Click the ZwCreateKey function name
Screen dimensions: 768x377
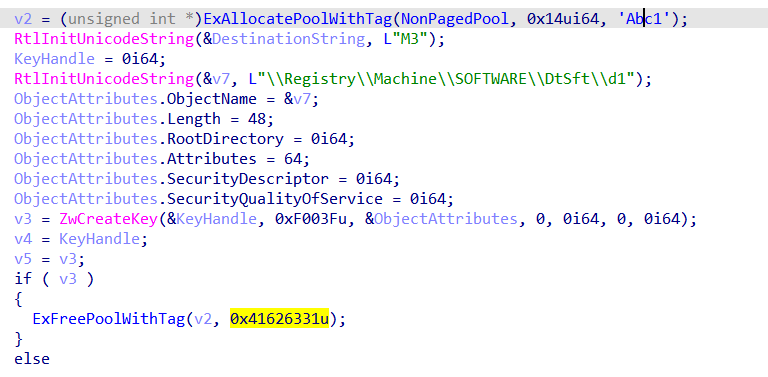[x=109, y=219]
